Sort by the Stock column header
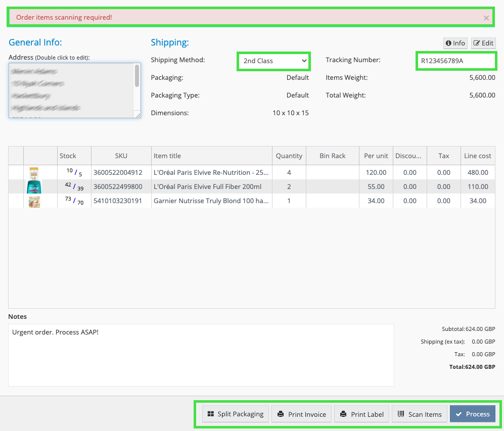 pyautogui.click(x=68, y=156)
